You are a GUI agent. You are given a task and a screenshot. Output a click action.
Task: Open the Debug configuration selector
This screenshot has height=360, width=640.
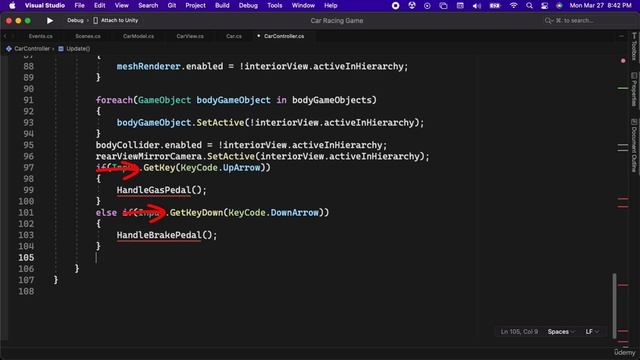pos(75,20)
